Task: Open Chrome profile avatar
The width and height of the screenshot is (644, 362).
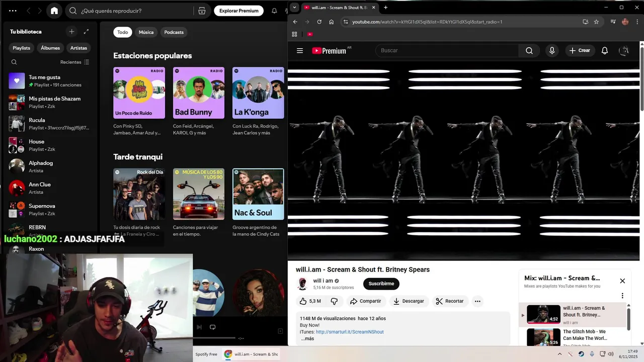Action: tap(625, 22)
